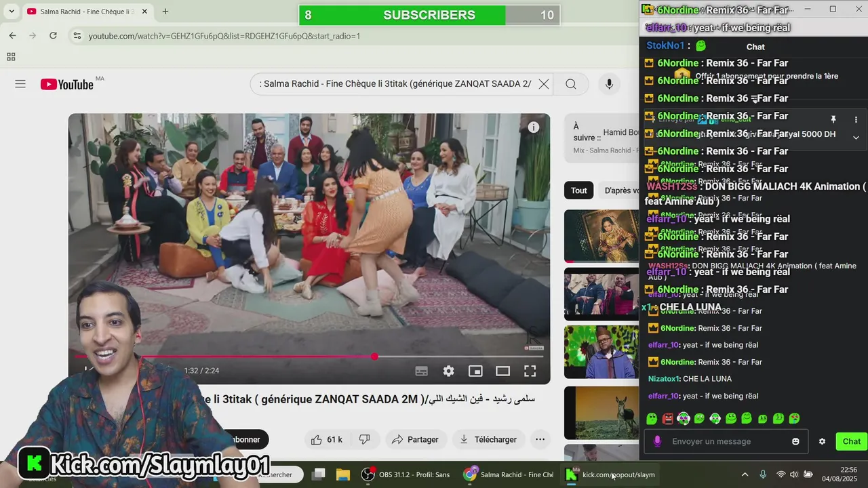Viewport: 868px width, 488px height.
Task: Go back in Chrome browser
Action: 12,35
